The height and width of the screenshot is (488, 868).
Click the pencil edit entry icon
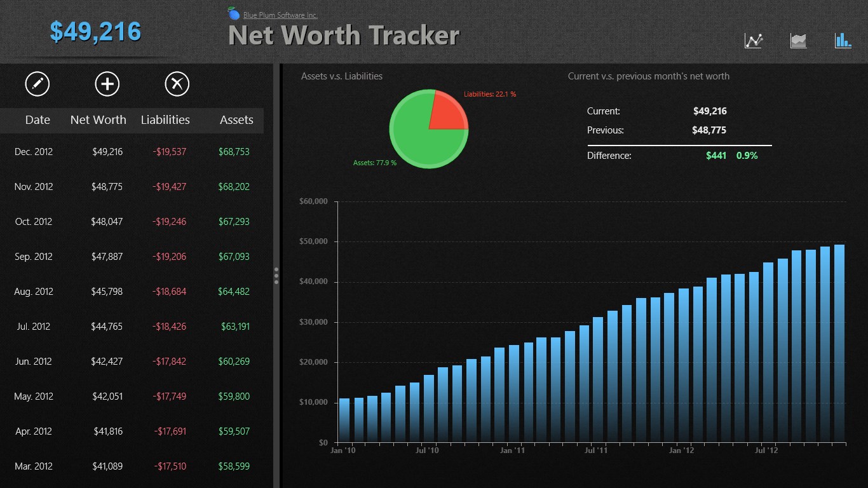pos(37,84)
